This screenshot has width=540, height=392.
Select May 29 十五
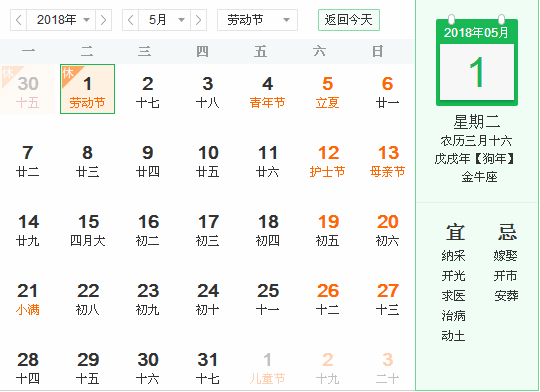point(87,368)
